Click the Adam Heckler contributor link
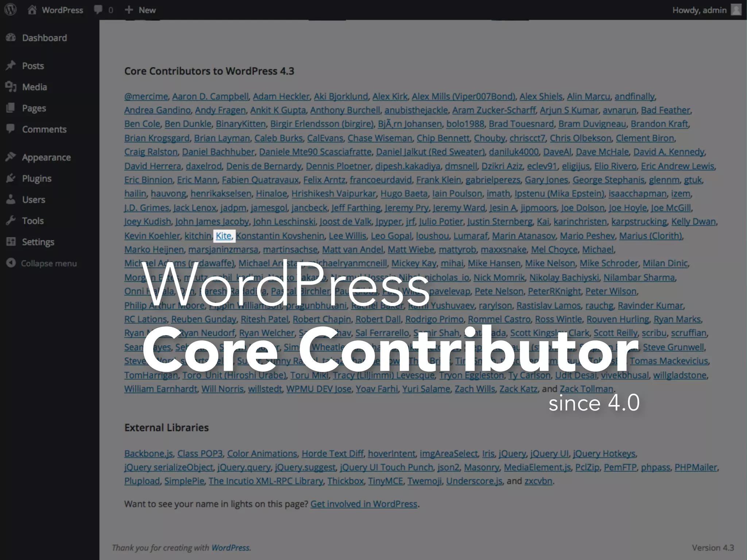Image resolution: width=747 pixels, height=560 pixels. (281, 97)
